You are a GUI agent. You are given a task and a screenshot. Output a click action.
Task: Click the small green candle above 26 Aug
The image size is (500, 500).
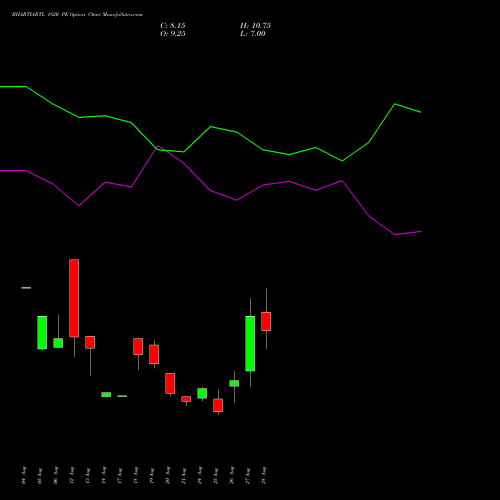234,383
